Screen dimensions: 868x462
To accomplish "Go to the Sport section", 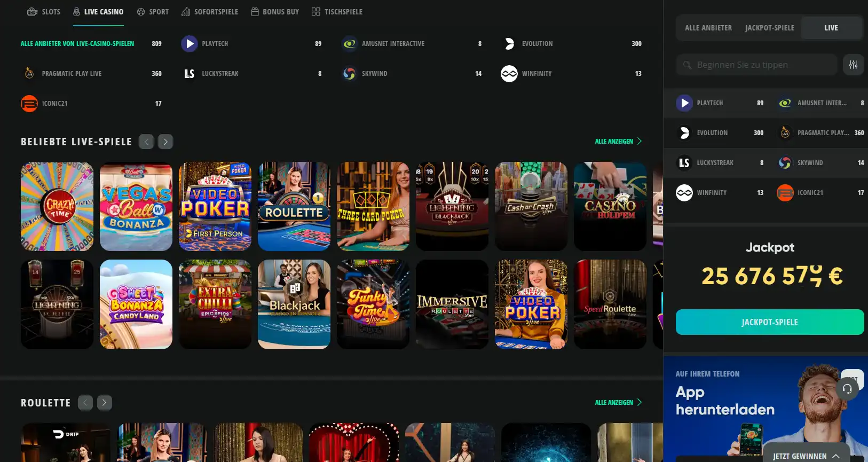I will pyautogui.click(x=153, y=12).
